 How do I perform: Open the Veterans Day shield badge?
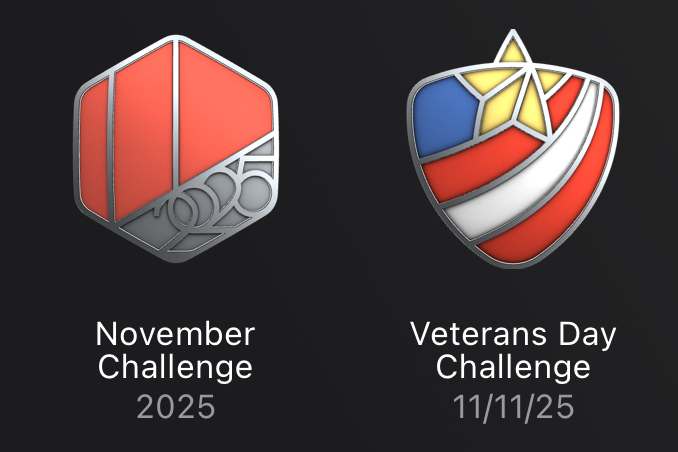click(x=513, y=148)
